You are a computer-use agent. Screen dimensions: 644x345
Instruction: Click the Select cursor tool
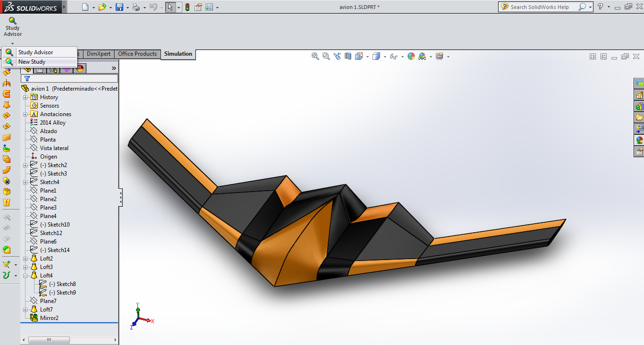click(x=170, y=7)
